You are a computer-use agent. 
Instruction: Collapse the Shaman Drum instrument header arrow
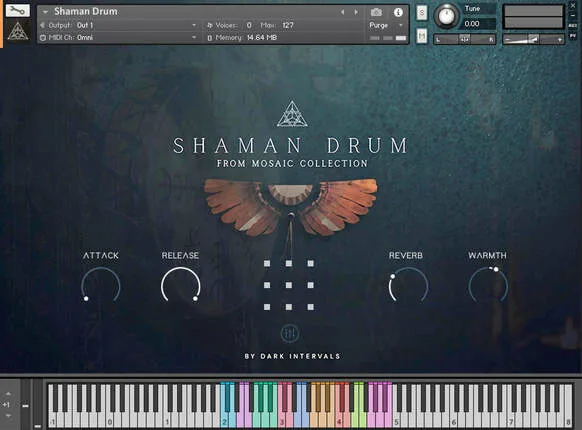point(45,12)
